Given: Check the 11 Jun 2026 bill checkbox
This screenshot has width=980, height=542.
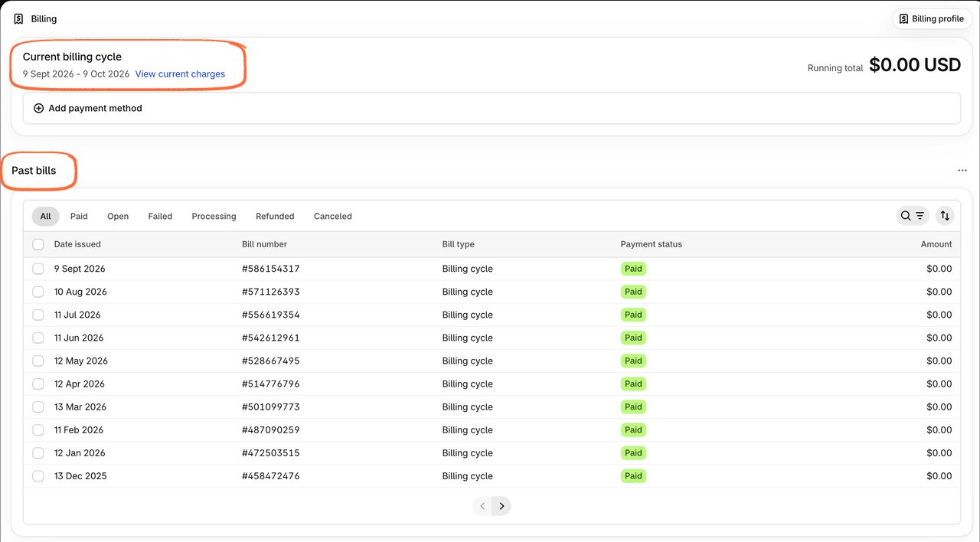Looking at the screenshot, I should tap(38, 338).
